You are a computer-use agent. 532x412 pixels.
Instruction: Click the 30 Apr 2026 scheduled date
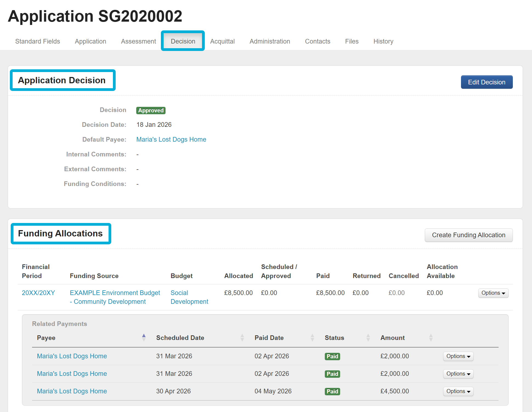coord(173,391)
